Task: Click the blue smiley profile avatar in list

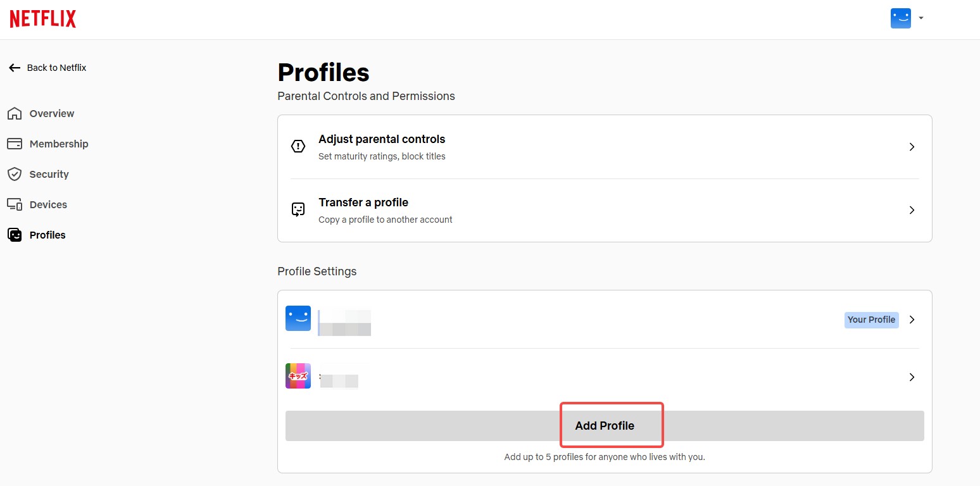Action: point(298,318)
